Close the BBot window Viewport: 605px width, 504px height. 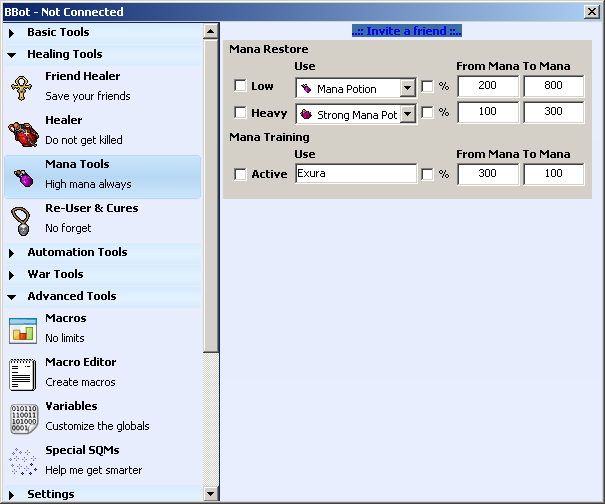[591, 12]
